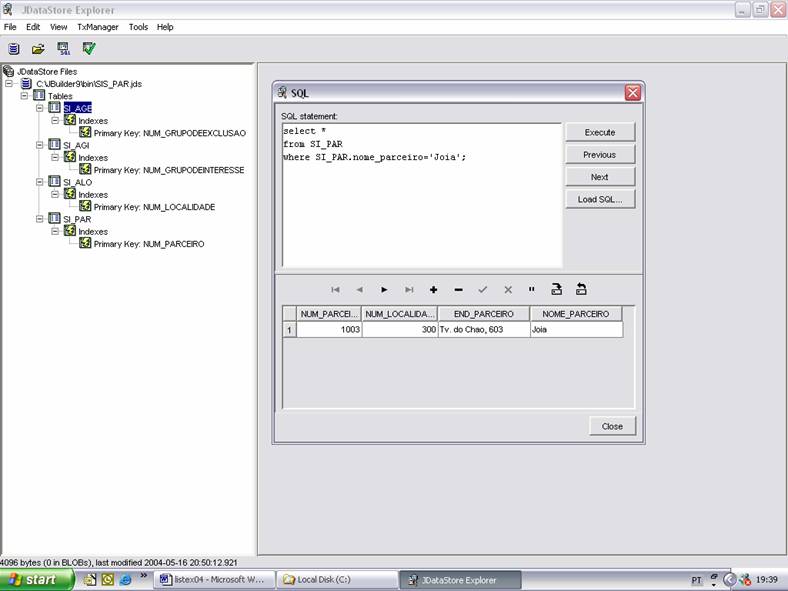Click the Load SQL... button

point(600,199)
